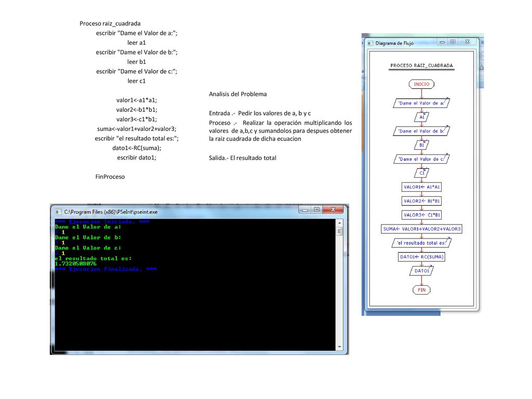Click the console scrollbar down arrow
The width and height of the screenshot is (532, 399).
point(339,347)
